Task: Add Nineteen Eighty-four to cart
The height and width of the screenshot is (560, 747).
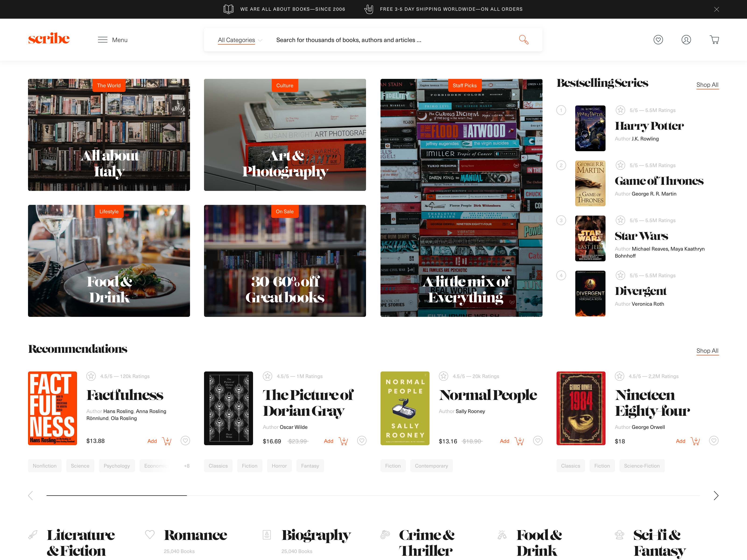Action: coord(687,441)
